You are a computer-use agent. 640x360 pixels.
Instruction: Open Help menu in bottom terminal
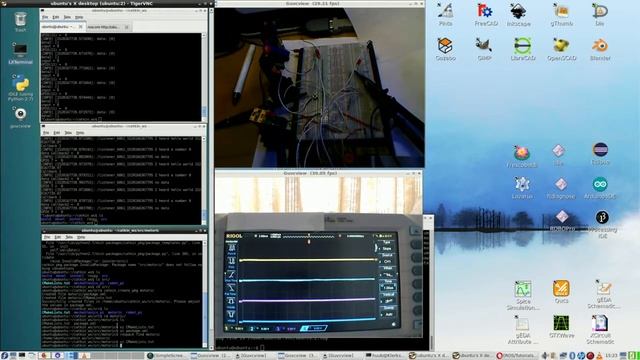(x=81, y=237)
